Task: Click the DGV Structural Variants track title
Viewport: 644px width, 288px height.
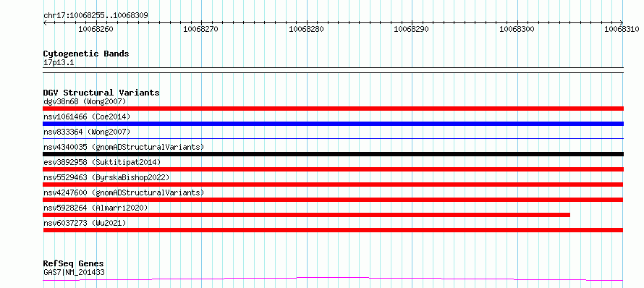Action: tap(101, 93)
